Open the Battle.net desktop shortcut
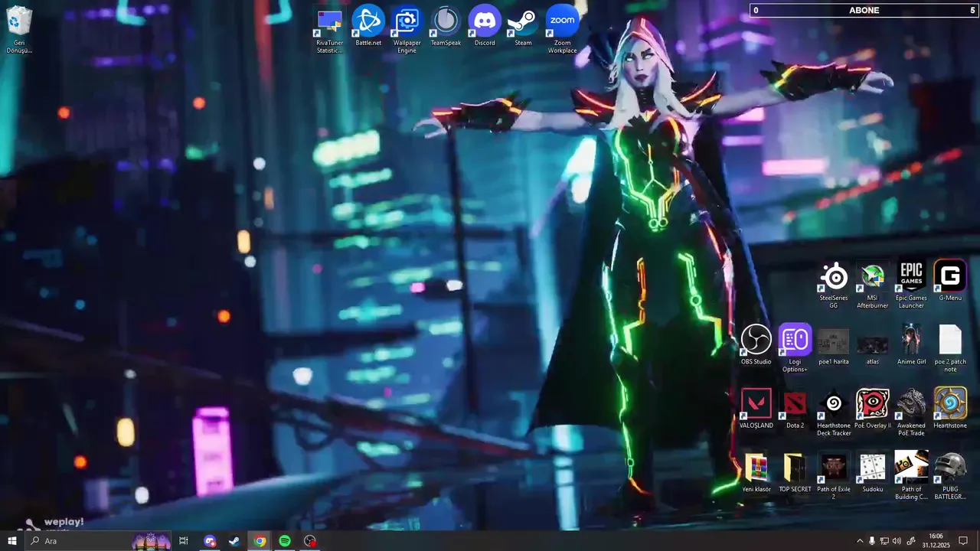The image size is (980, 551). pos(368,27)
